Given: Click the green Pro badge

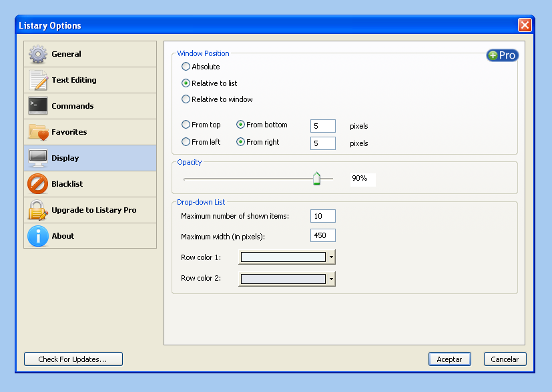Looking at the screenshot, I should pos(503,55).
